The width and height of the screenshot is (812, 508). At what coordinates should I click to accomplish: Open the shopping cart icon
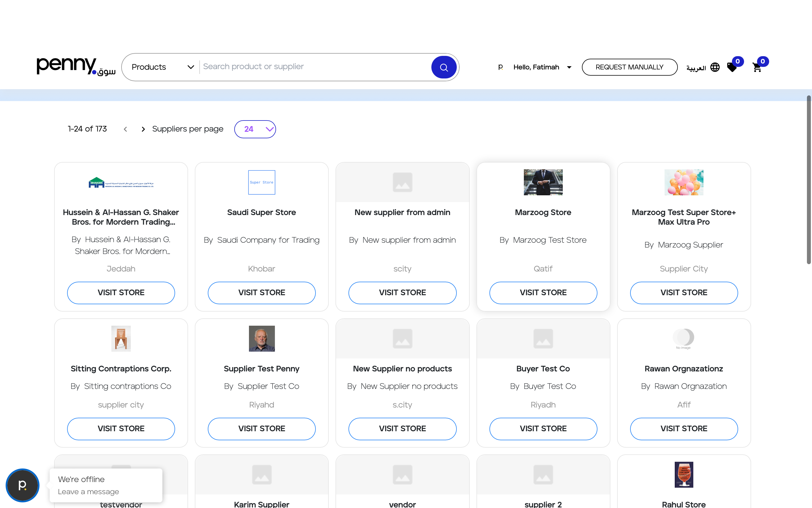coord(757,67)
